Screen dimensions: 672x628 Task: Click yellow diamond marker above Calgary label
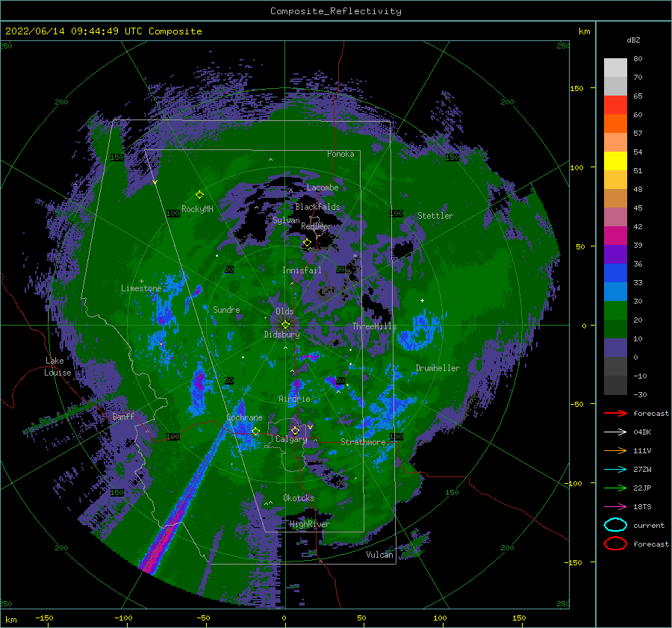pyautogui.click(x=295, y=430)
